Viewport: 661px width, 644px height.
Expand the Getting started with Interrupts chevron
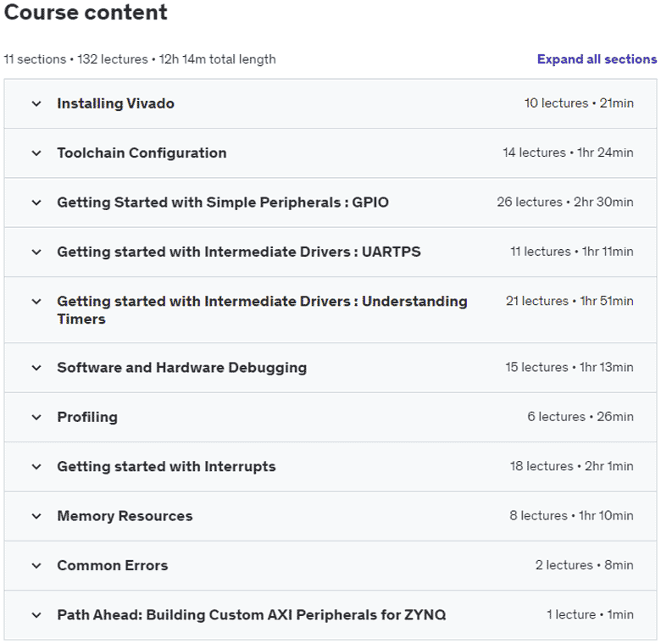[x=36, y=467]
